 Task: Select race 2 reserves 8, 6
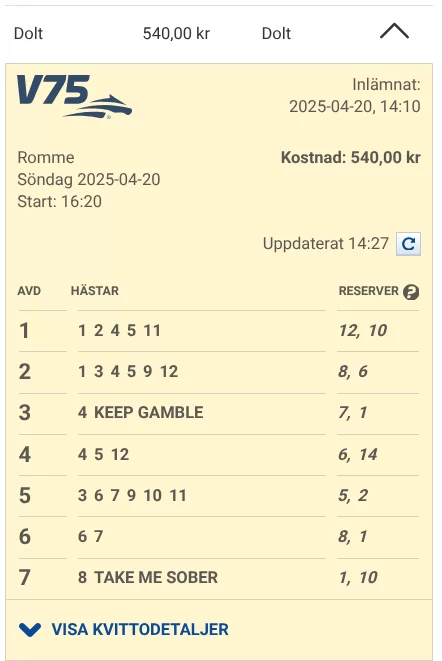pos(353,371)
